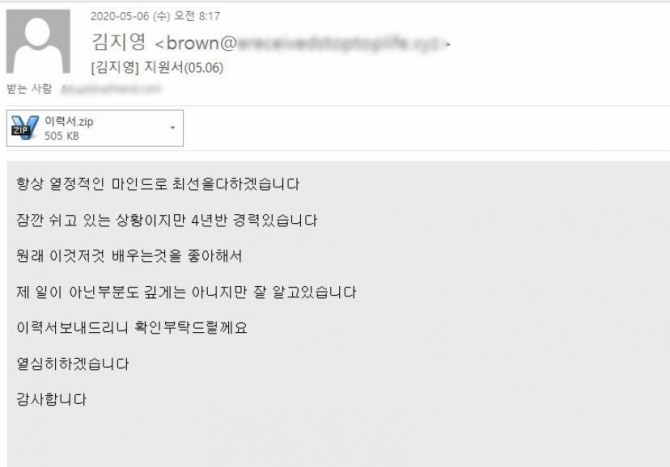Screen dimensions: 670x467
Task: Click the 받는 사람 recipient label
Action: [29, 89]
